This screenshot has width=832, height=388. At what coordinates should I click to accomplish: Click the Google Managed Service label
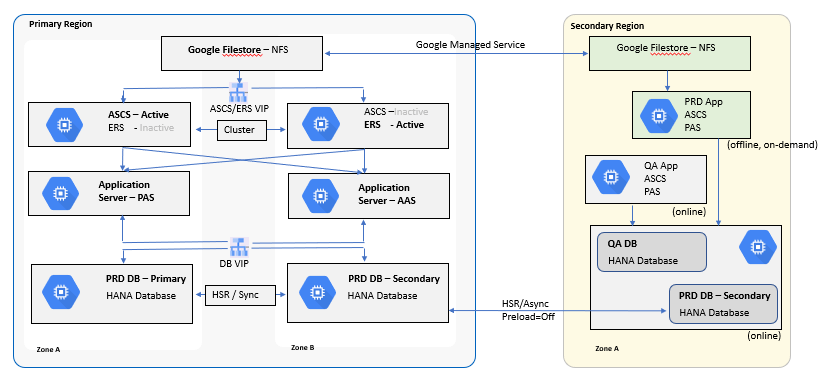point(470,45)
